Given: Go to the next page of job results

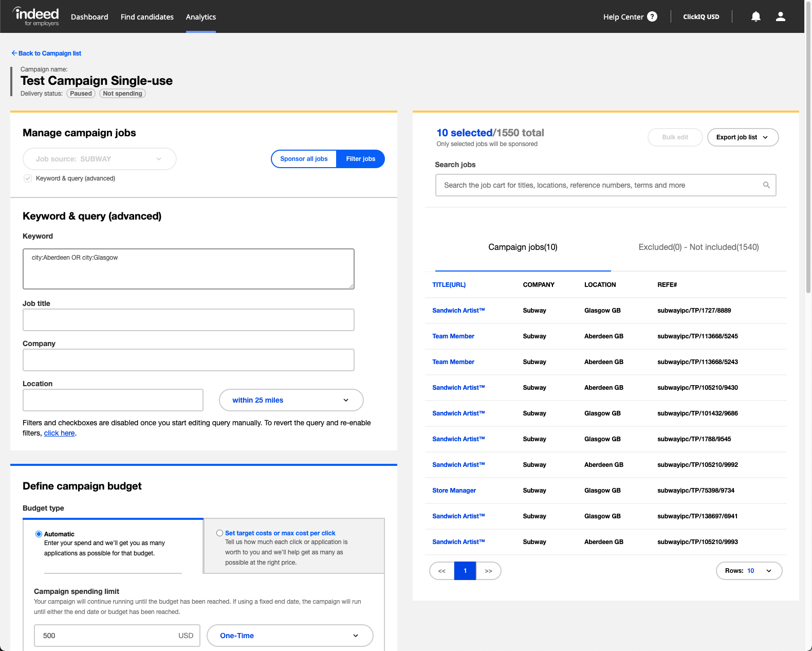Looking at the screenshot, I should click(489, 571).
